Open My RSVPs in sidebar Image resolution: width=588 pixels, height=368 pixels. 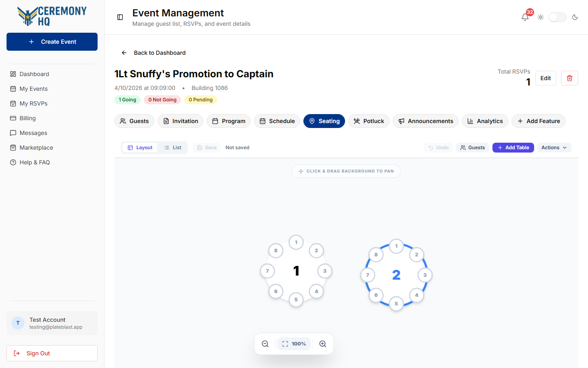(x=33, y=103)
